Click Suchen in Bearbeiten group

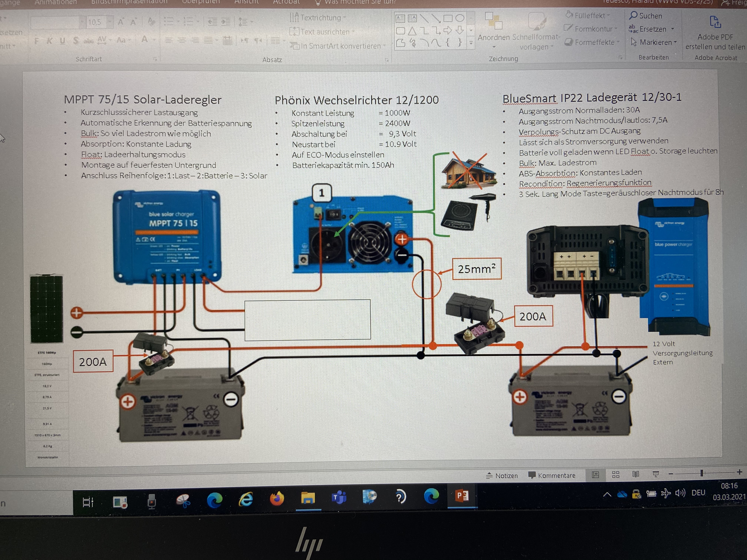coord(645,16)
